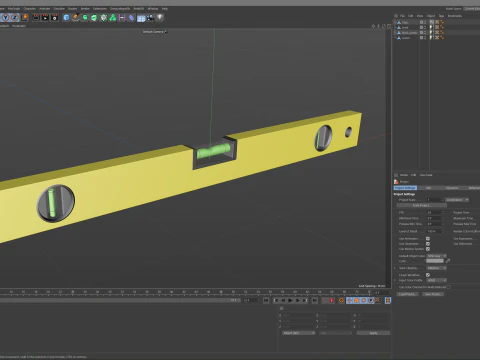Viewport: 480px width, 360px height.
Task: Click the Floor grid icon in toolbar
Action: [141, 18]
